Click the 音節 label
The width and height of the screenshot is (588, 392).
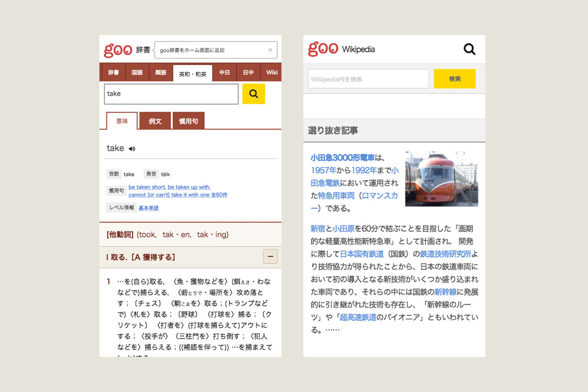click(x=114, y=174)
